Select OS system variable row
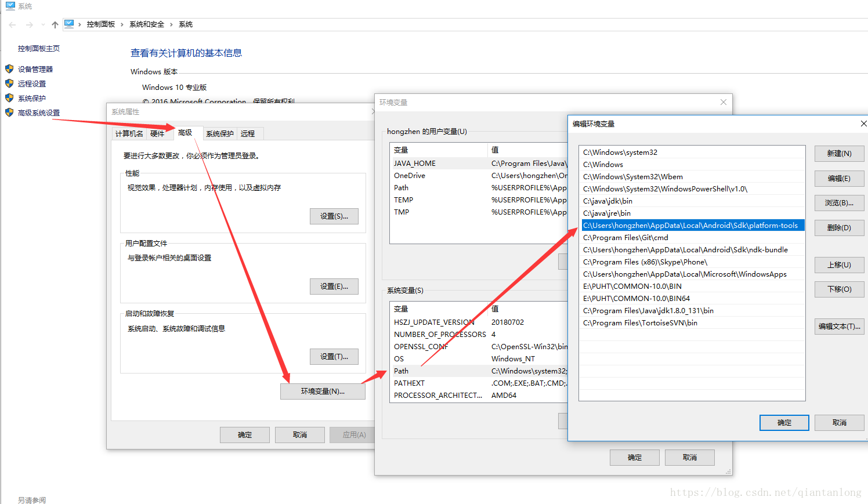868x504 pixels. (x=479, y=359)
